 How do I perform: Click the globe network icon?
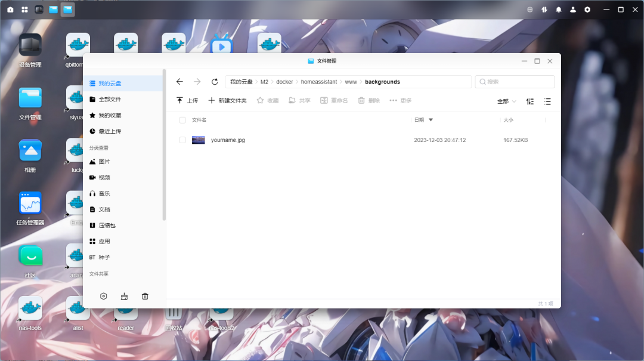(x=530, y=10)
